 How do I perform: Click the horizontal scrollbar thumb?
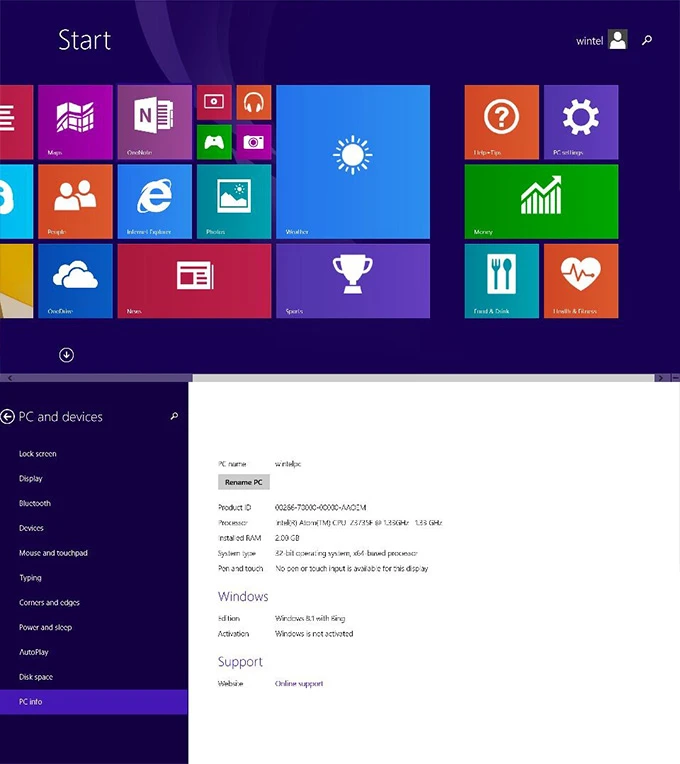click(423, 378)
